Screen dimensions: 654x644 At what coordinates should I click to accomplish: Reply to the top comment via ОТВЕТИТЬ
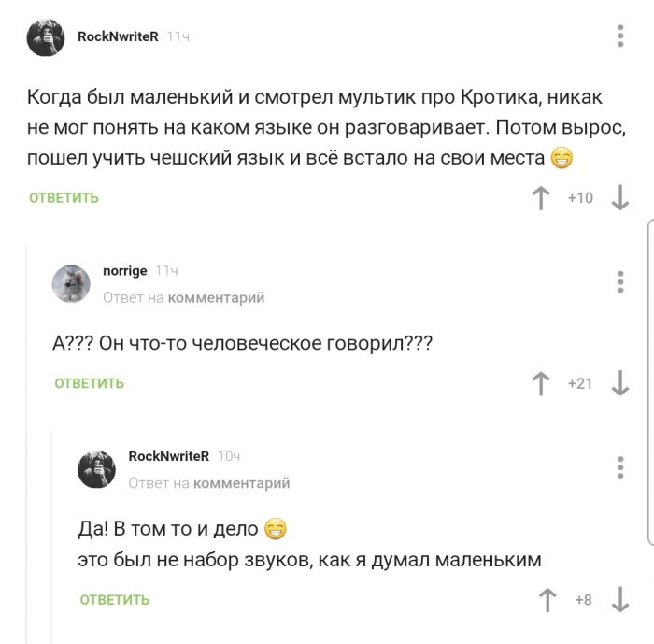pyautogui.click(x=64, y=198)
